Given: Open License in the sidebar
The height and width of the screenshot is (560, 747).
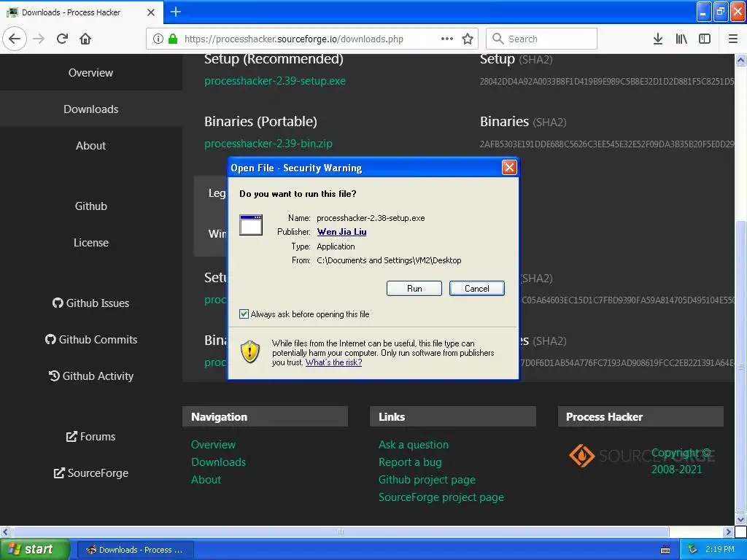Looking at the screenshot, I should (x=90, y=243).
